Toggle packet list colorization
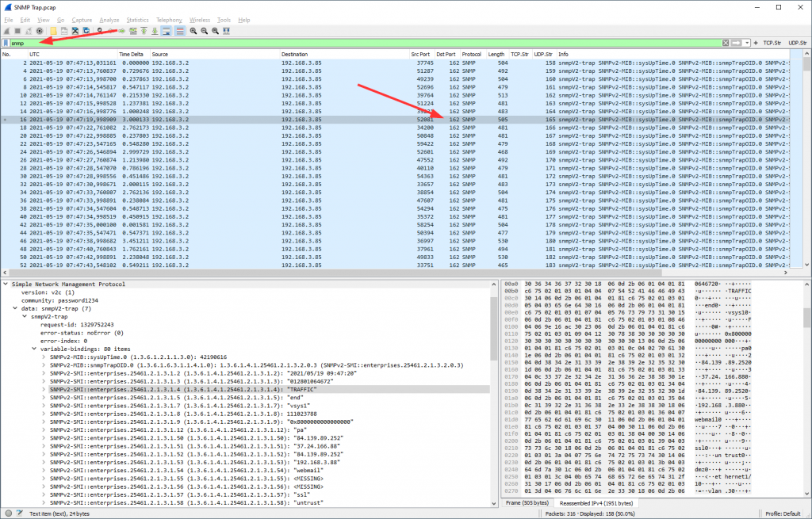The image size is (812, 519). click(x=180, y=31)
